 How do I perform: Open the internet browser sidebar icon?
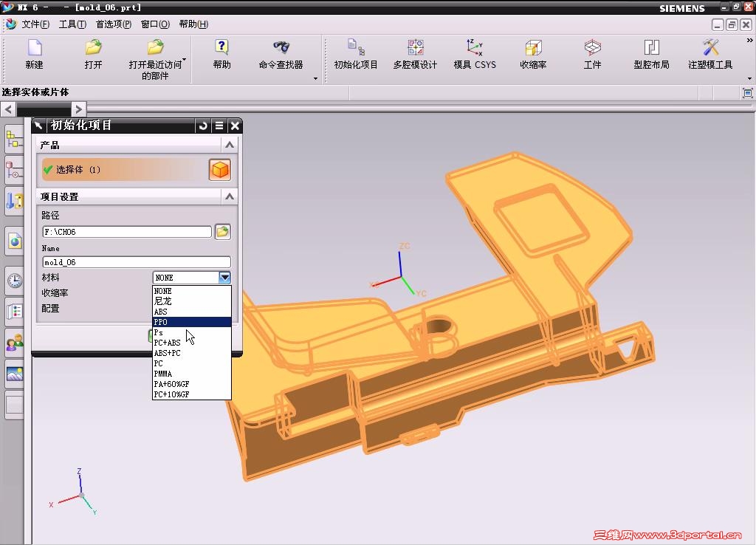[x=15, y=241]
